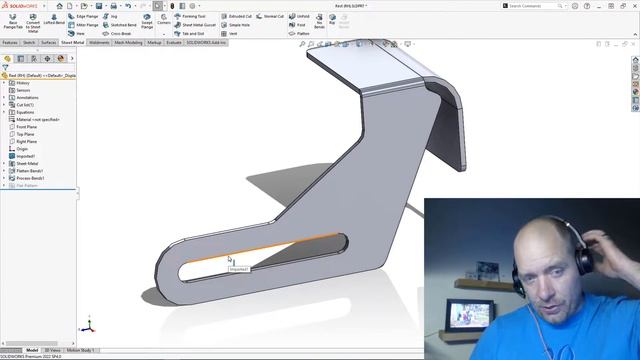Select Base Flange/Tab tool
640x360 pixels.
click(x=13, y=21)
